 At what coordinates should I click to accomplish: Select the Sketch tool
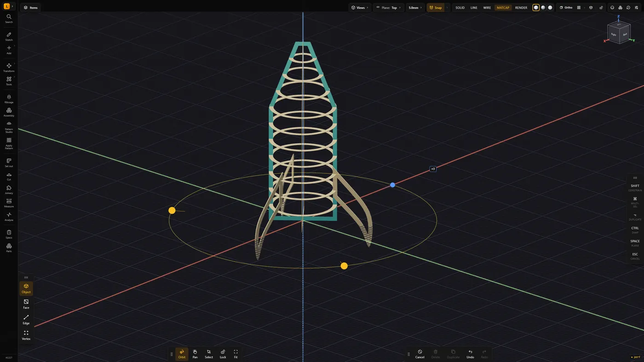coord(9,36)
